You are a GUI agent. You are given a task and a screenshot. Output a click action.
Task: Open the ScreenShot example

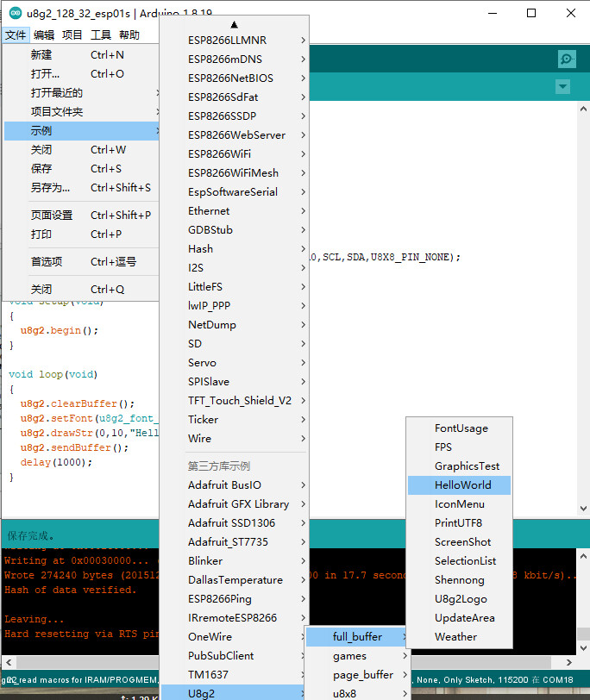(x=459, y=542)
